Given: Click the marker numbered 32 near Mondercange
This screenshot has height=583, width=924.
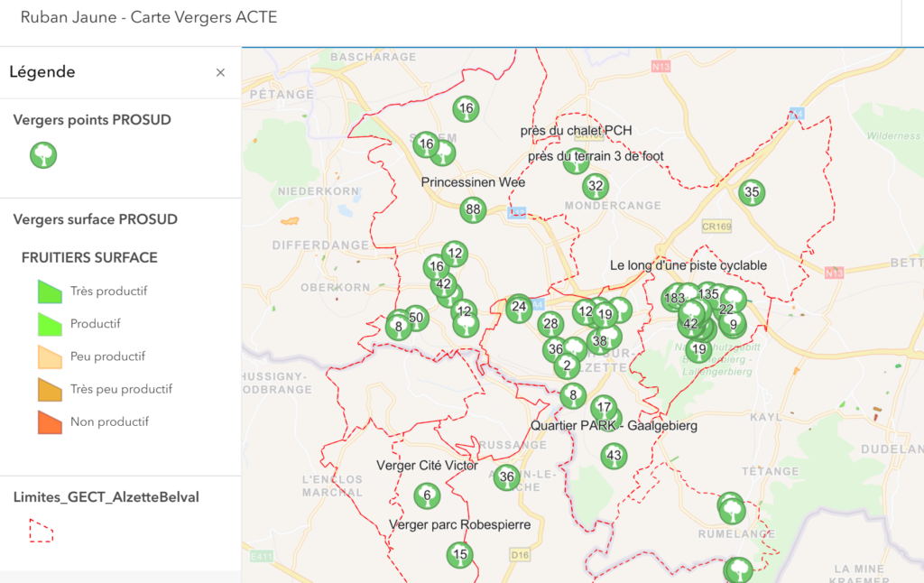Looking at the screenshot, I should [595, 188].
